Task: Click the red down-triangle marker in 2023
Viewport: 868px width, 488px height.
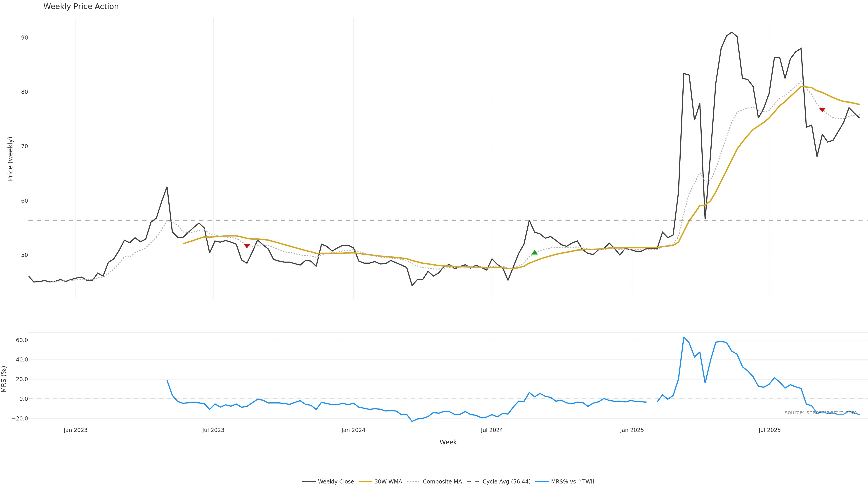Action: click(x=247, y=246)
